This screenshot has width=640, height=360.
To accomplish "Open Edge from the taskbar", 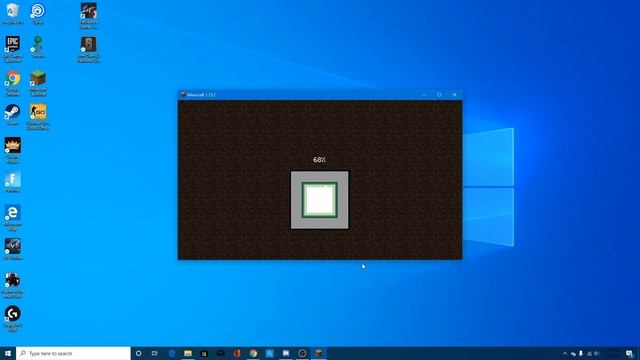I will click(x=172, y=353).
